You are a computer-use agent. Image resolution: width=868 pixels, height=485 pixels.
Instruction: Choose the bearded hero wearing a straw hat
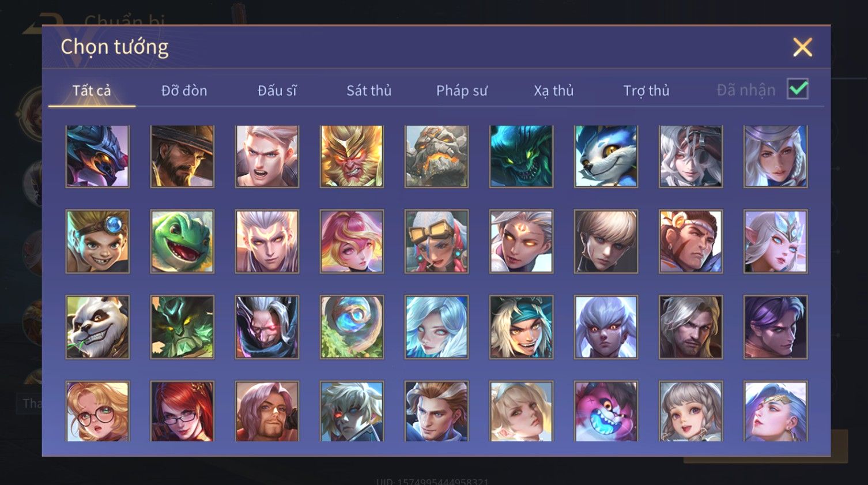[x=182, y=156]
